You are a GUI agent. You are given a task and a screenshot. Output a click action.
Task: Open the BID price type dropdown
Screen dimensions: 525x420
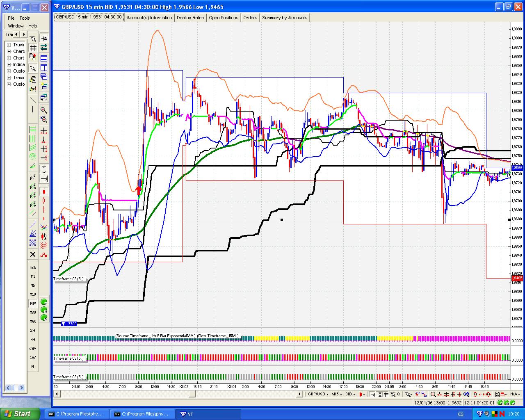click(x=350, y=394)
